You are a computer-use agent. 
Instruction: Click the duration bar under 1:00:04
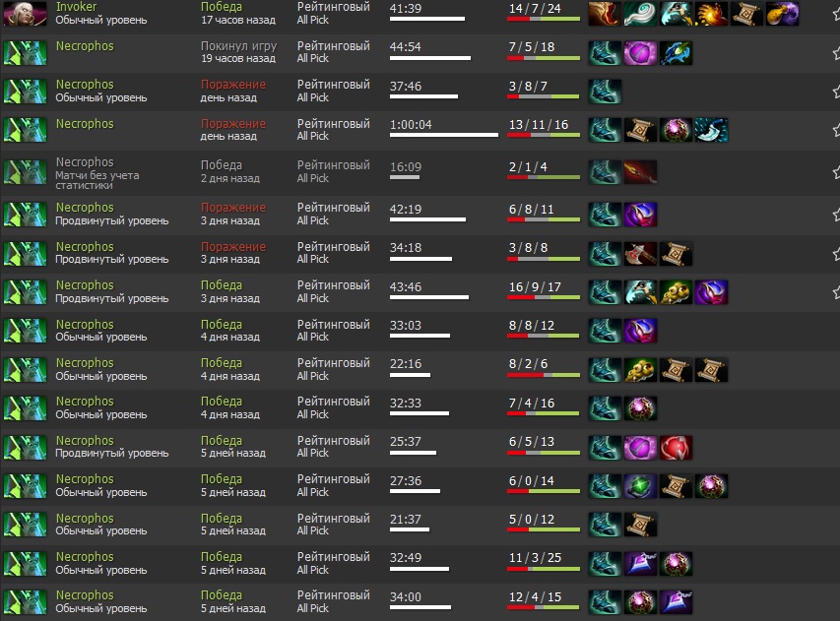444,135
